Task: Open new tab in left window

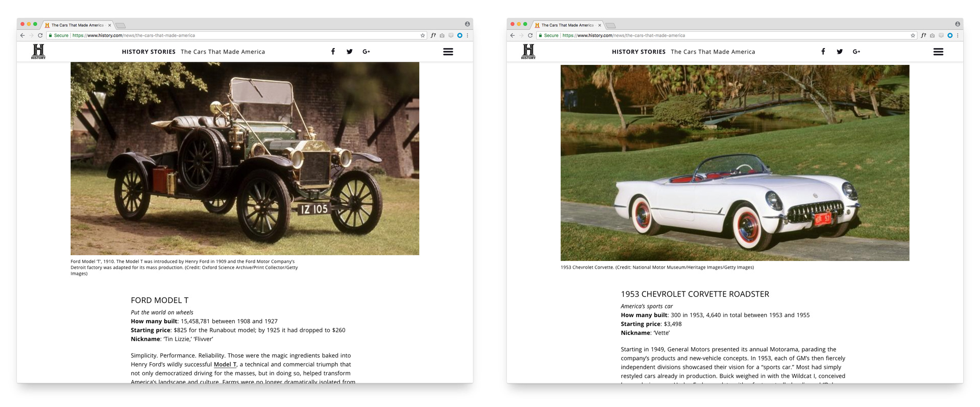Action: 120,26
